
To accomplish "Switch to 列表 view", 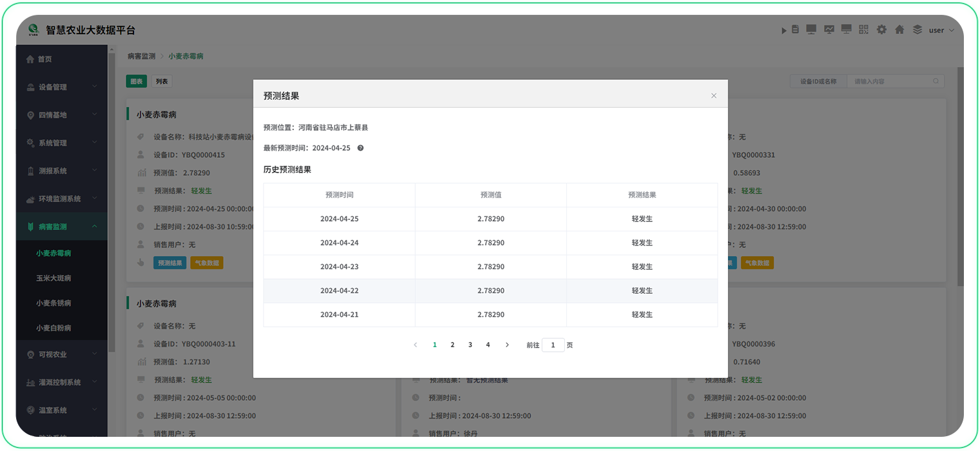I will (x=162, y=81).
